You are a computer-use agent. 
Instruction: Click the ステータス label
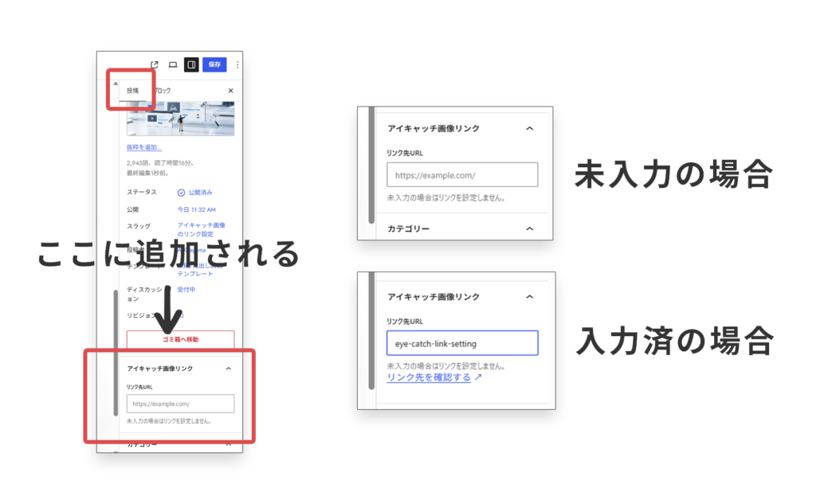142,192
